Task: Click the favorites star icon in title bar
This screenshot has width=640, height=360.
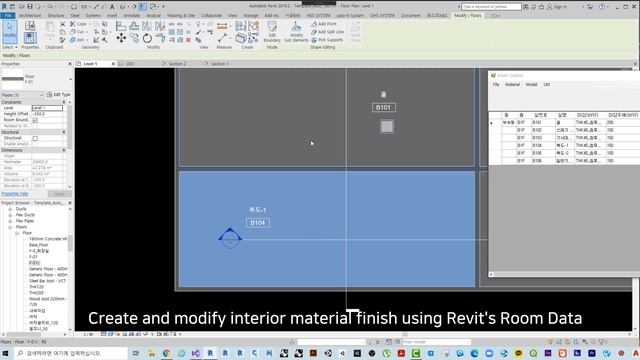Action: point(541,7)
